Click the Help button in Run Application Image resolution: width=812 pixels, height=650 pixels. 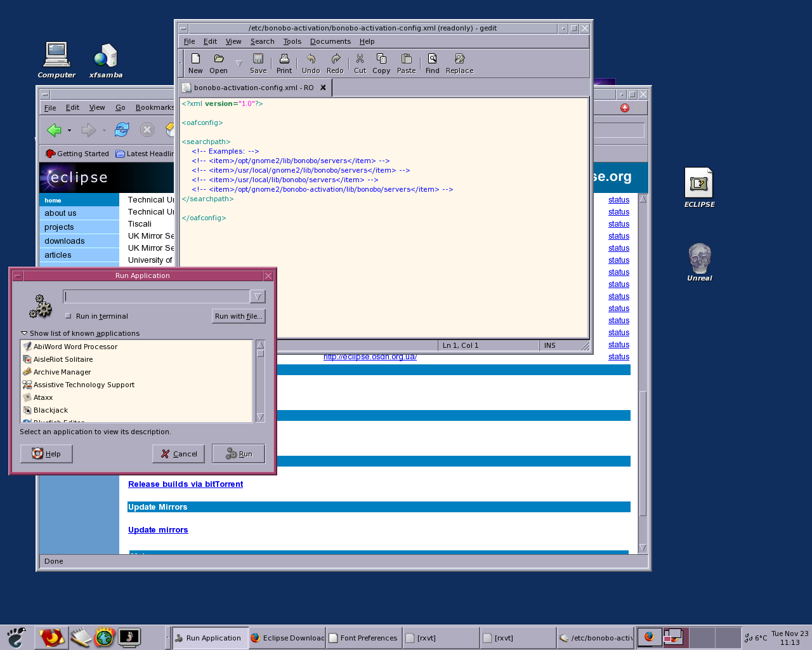(46, 454)
